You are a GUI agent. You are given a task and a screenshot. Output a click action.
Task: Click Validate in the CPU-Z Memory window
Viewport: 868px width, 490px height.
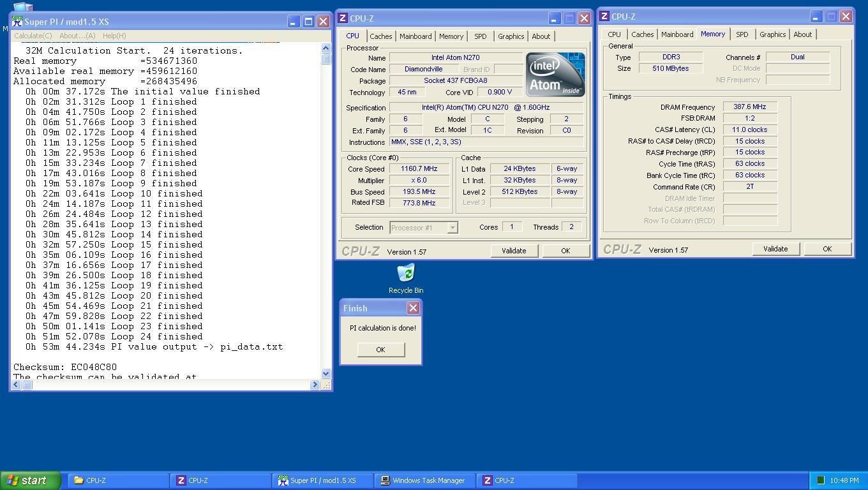click(775, 249)
